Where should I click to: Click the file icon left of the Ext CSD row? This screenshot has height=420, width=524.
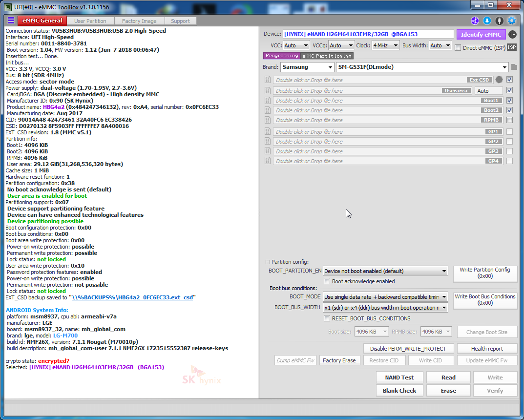[267, 80]
